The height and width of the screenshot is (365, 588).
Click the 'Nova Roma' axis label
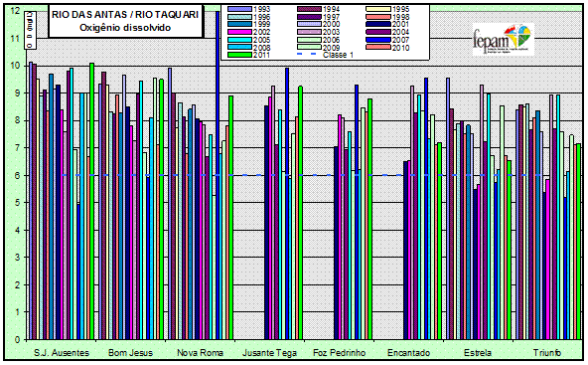(x=200, y=353)
